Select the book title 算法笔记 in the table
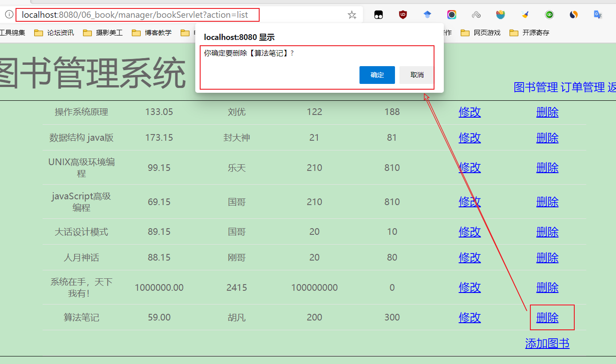This screenshot has height=364, width=616. click(81, 317)
